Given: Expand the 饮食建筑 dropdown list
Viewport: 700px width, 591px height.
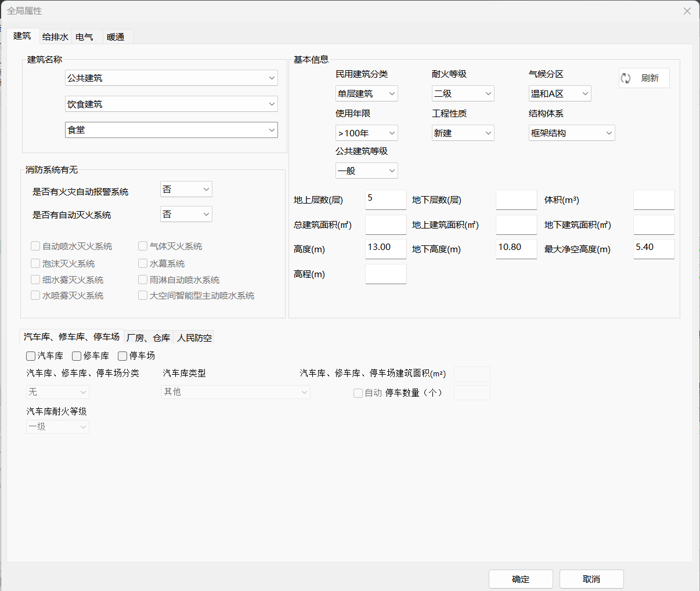Looking at the screenshot, I should coord(171,104).
